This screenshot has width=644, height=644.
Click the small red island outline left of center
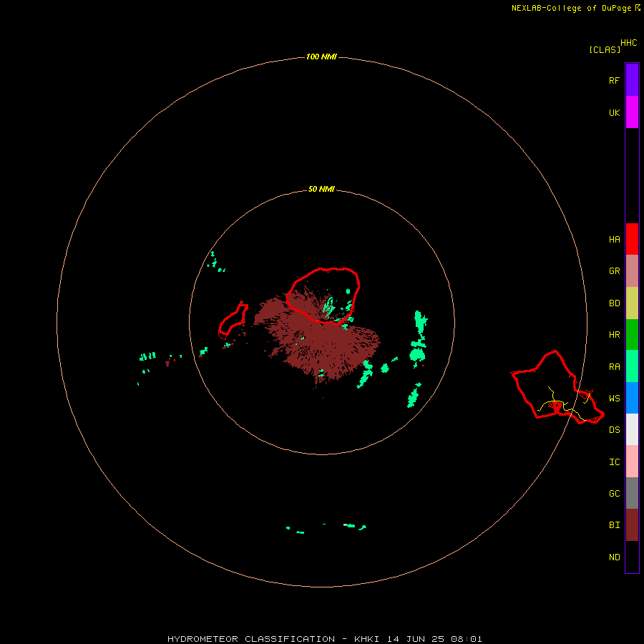[x=233, y=319]
